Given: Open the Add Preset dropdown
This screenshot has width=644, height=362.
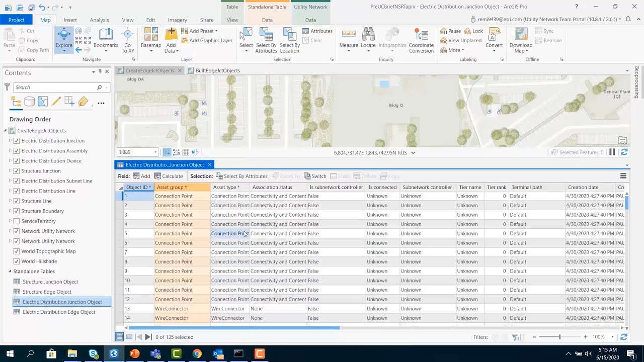Looking at the screenshot, I should point(199,31).
